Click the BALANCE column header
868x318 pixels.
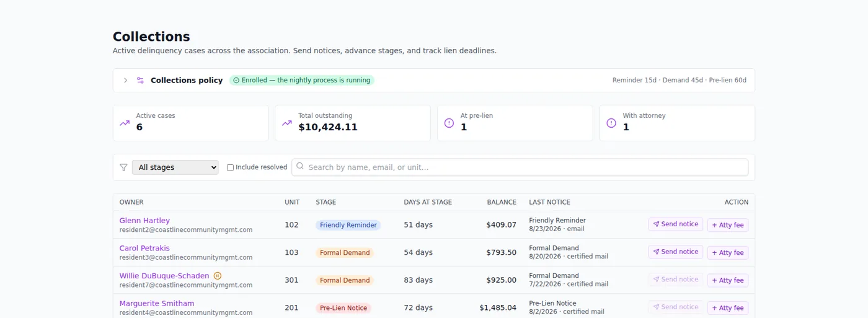coord(502,202)
